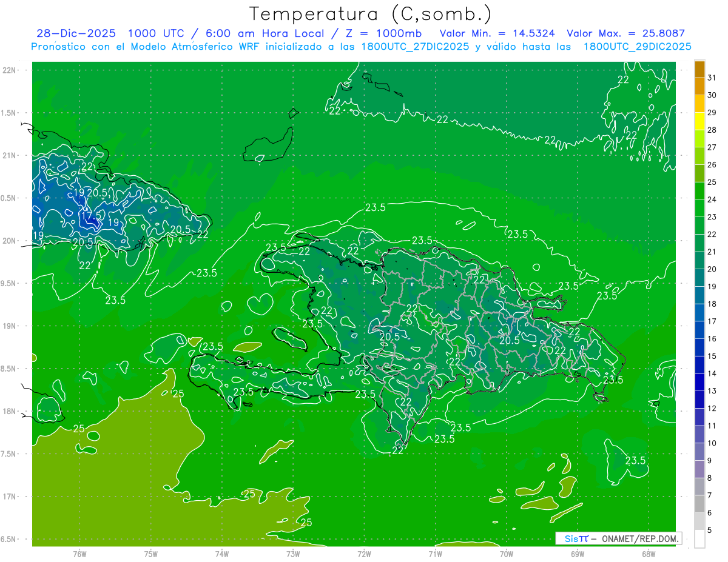728x562 pixels.
Task: Click the color scale label '14'
Action: coord(712,373)
